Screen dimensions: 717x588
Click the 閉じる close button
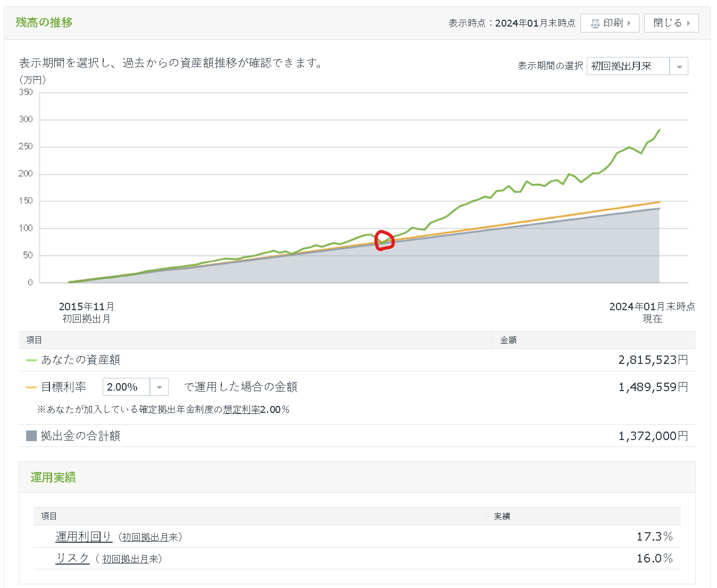671,23
